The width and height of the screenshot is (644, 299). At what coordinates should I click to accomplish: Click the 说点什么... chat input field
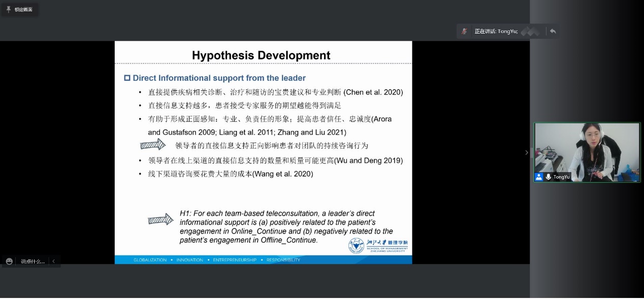(33, 261)
